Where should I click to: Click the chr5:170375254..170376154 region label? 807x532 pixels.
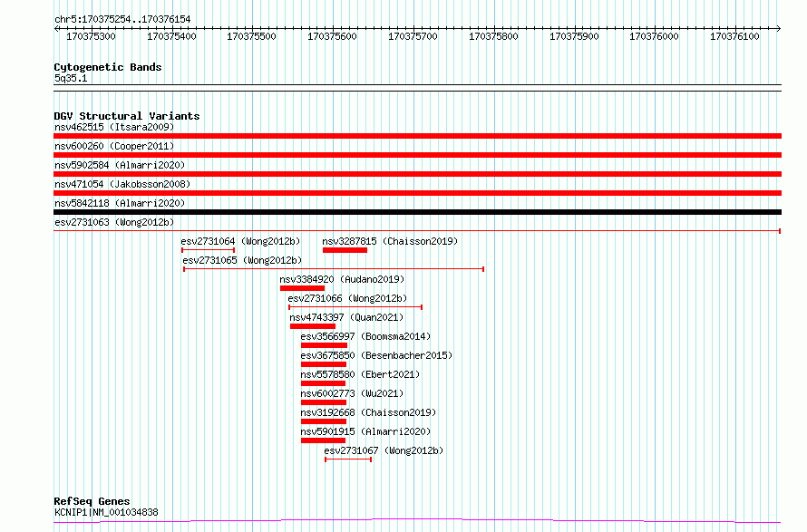122,20
